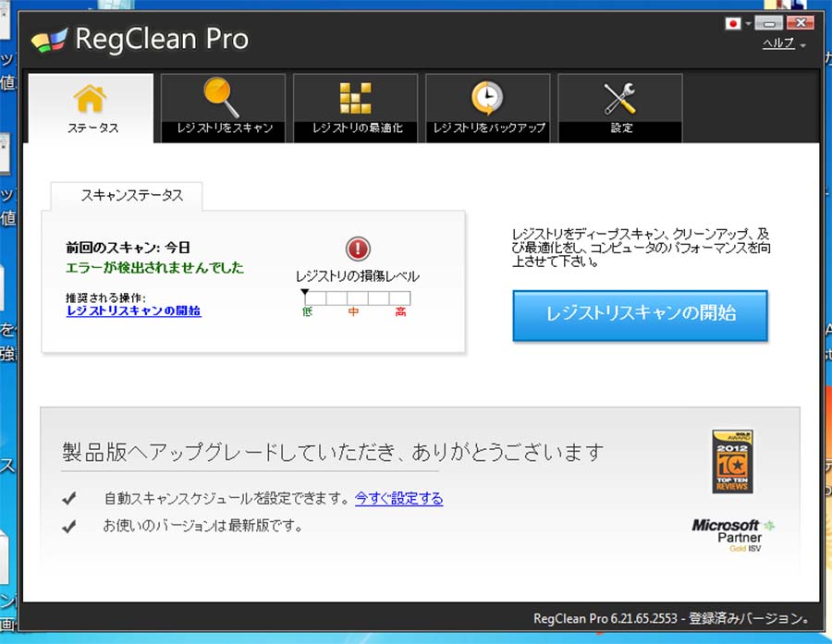Image resolution: width=832 pixels, height=644 pixels.
Task: Click the clock backup icon
Action: click(487, 97)
